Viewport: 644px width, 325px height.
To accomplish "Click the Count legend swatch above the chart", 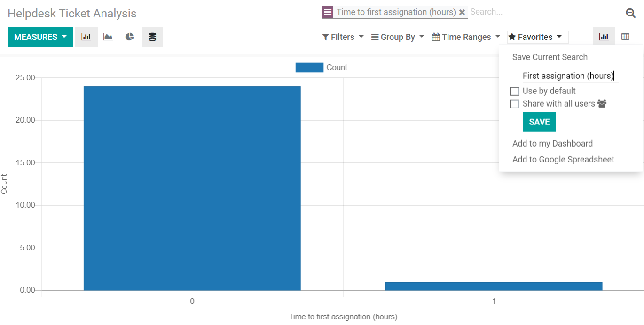I will [309, 67].
